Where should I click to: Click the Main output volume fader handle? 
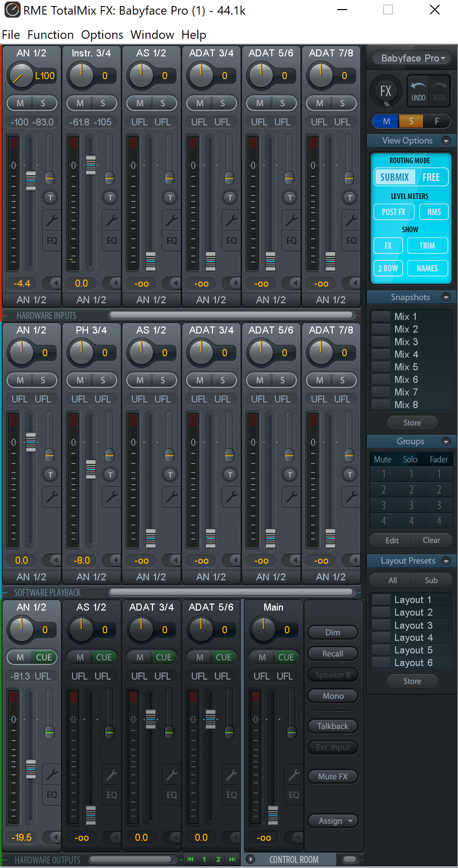[x=273, y=815]
